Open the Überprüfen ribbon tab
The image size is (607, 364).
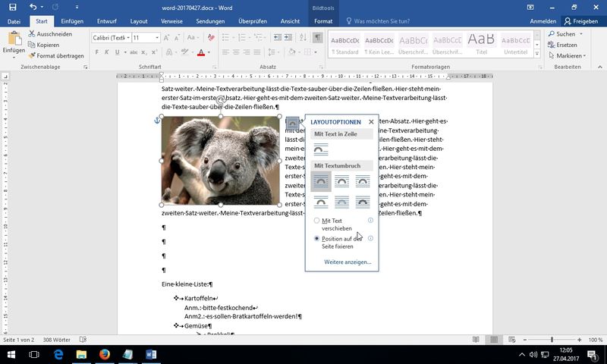[252, 22]
